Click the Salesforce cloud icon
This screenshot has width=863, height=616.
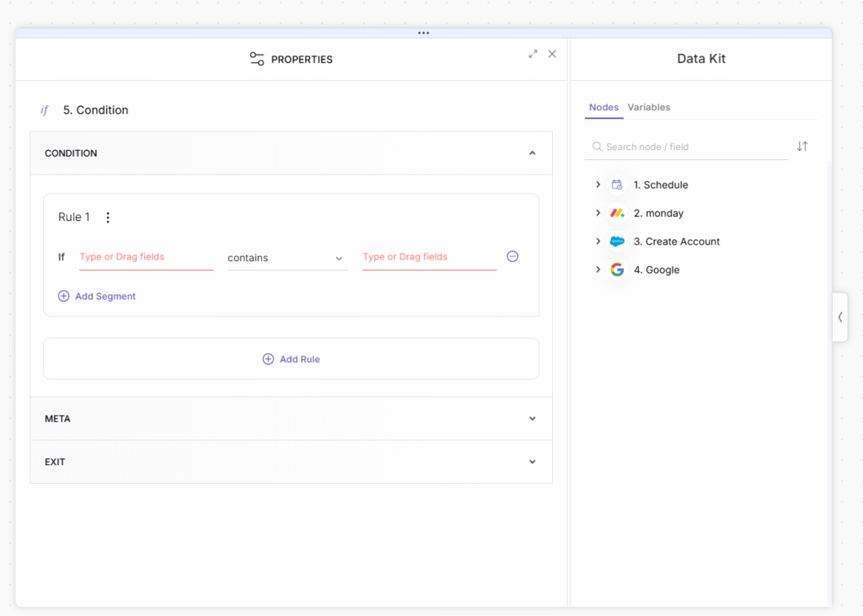(x=617, y=242)
